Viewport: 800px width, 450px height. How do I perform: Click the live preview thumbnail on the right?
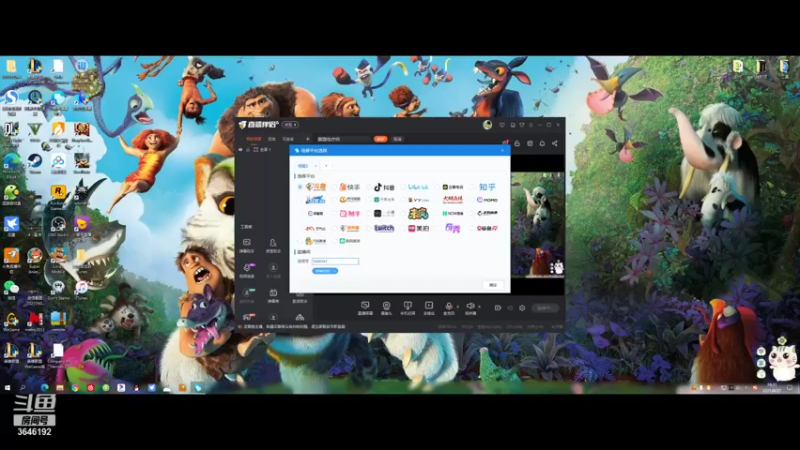pyautogui.click(x=538, y=225)
